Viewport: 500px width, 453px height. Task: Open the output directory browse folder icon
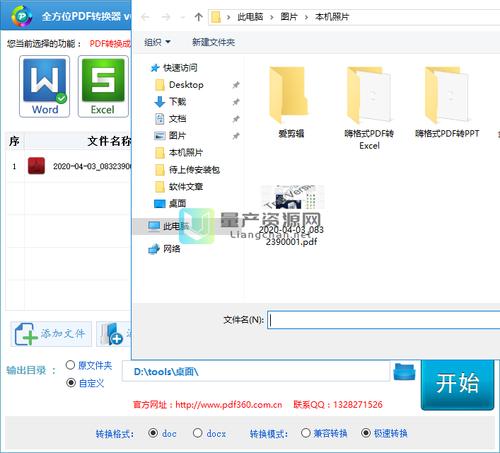[x=404, y=371]
